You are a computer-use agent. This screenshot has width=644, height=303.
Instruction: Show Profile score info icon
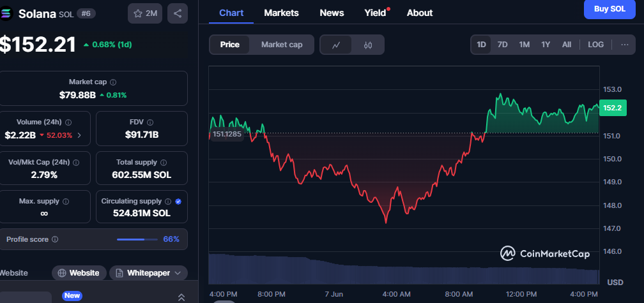[55, 239]
